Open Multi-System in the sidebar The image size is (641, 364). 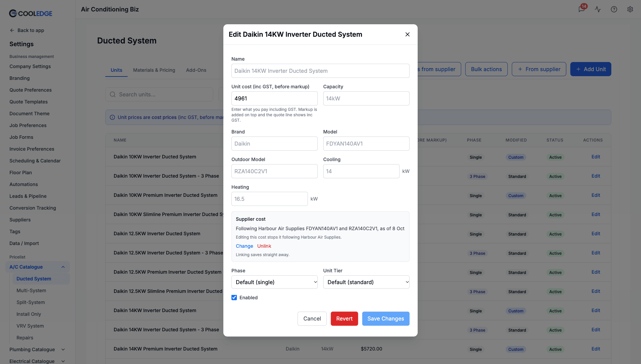pos(31,291)
